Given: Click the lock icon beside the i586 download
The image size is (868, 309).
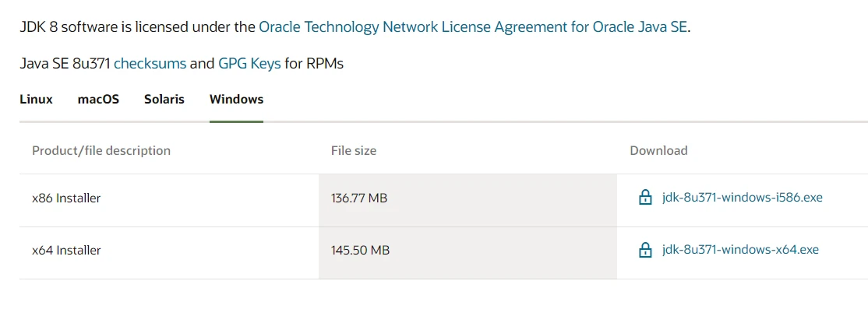Looking at the screenshot, I should pyautogui.click(x=645, y=198).
